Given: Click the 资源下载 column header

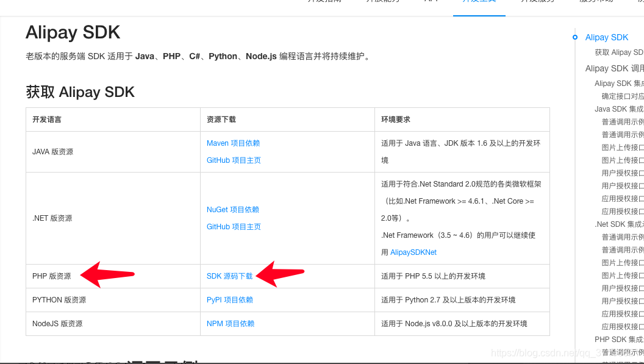Looking at the screenshot, I should pyautogui.click(x=287, y=120).
